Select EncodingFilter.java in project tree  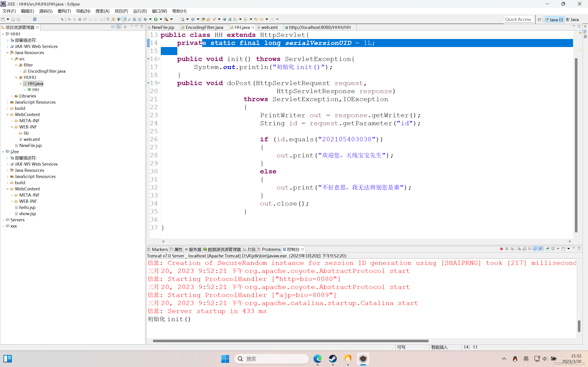[46, 71]
